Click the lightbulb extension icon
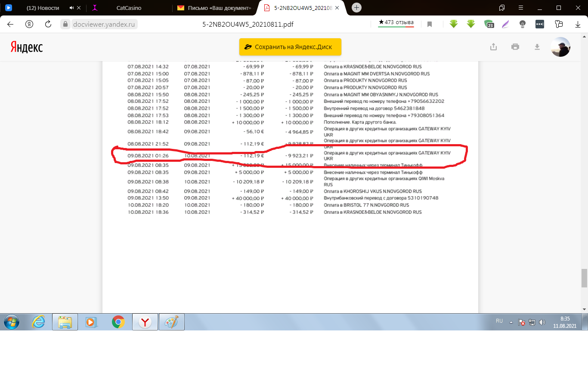This screenshot has width=588, height=367. 523,25
